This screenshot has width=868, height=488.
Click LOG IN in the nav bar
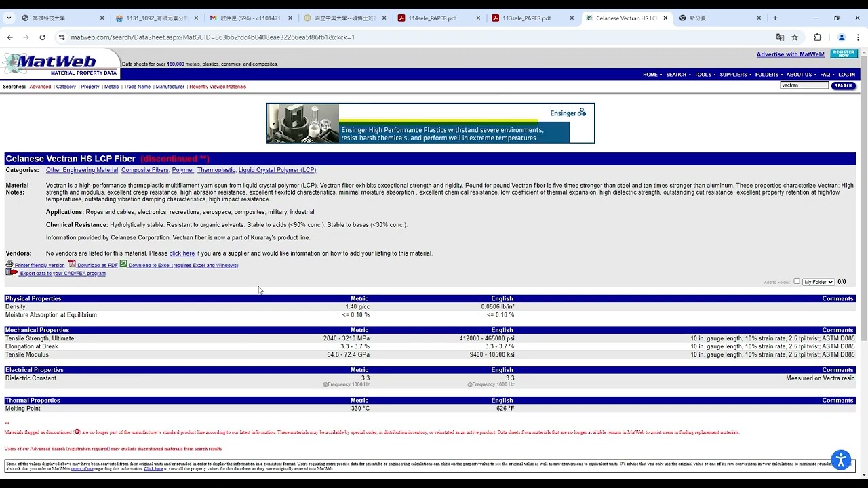tap(846, 75)
